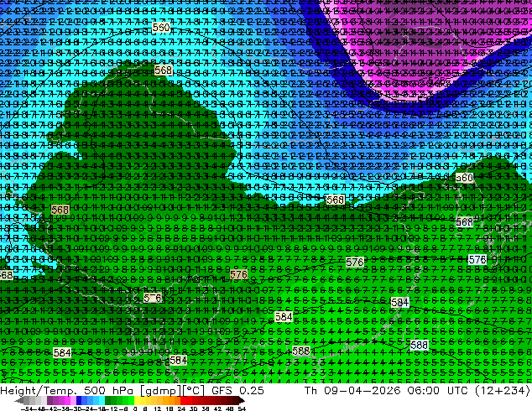Image resolution: width=532 pixels, height=411 pixels.
Task: Click the rightmost 588 contour label
Action: (x=419, y=346)
